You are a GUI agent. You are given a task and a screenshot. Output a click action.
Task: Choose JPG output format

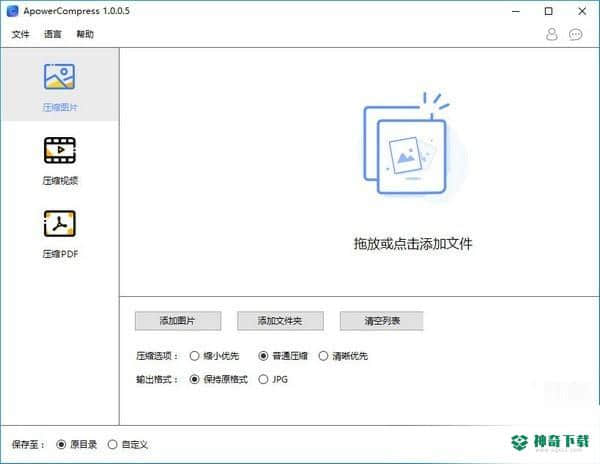point(273,379)
